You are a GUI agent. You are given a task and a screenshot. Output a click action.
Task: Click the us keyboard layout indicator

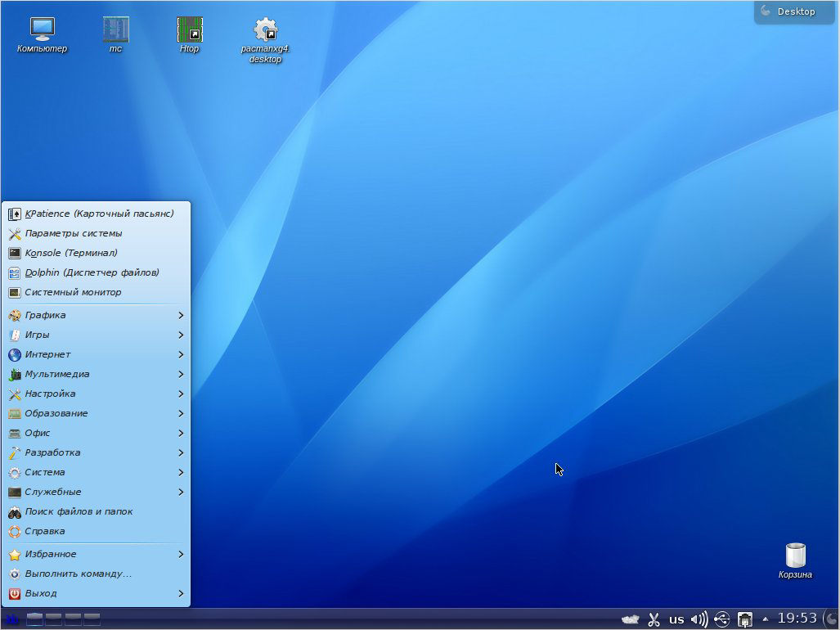(x=676, y=620)
